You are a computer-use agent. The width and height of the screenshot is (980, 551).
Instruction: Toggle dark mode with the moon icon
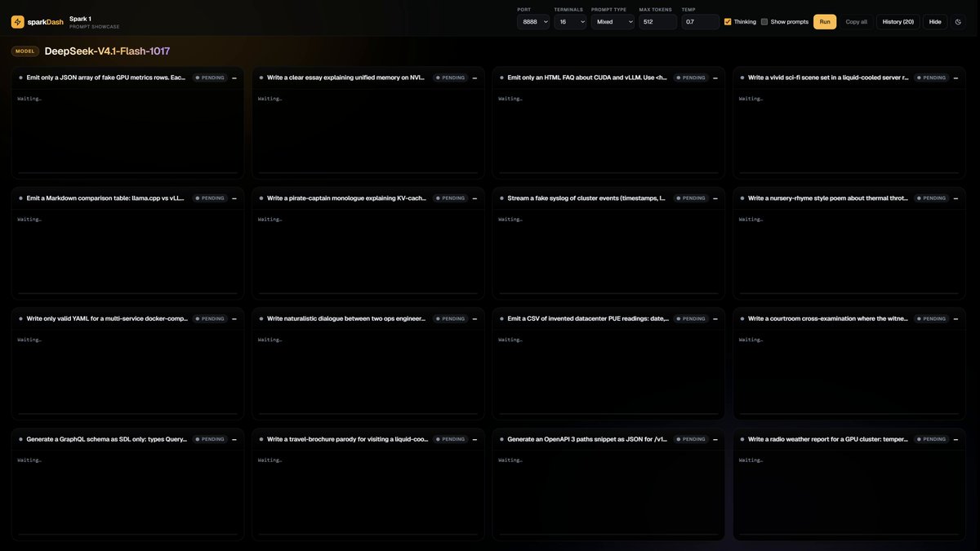[958, 22]
